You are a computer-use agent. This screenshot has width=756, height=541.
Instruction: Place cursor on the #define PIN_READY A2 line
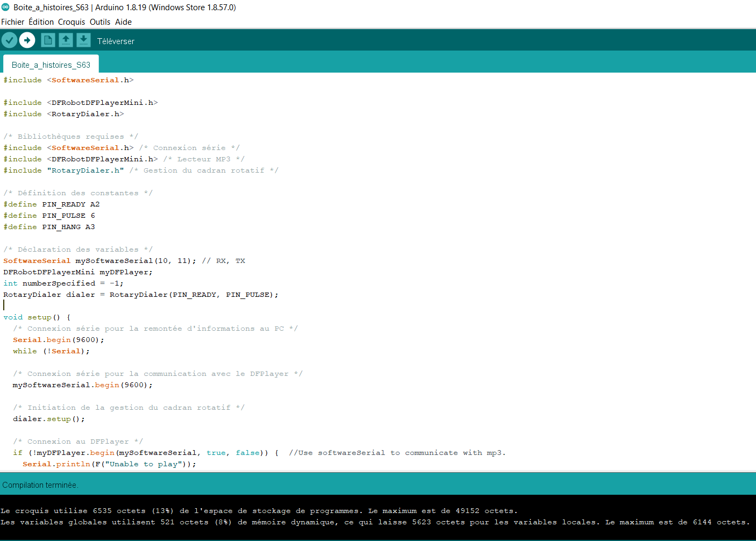tap(52, 204)
